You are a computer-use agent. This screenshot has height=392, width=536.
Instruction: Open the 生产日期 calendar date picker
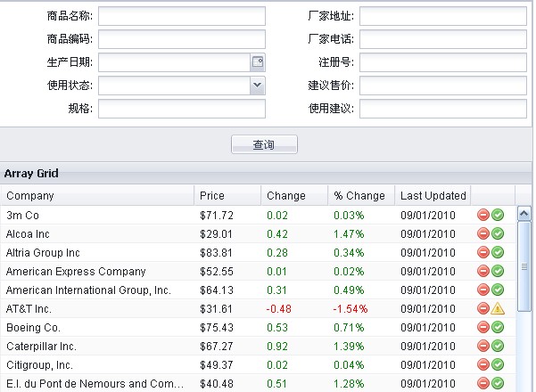point(258,62)
